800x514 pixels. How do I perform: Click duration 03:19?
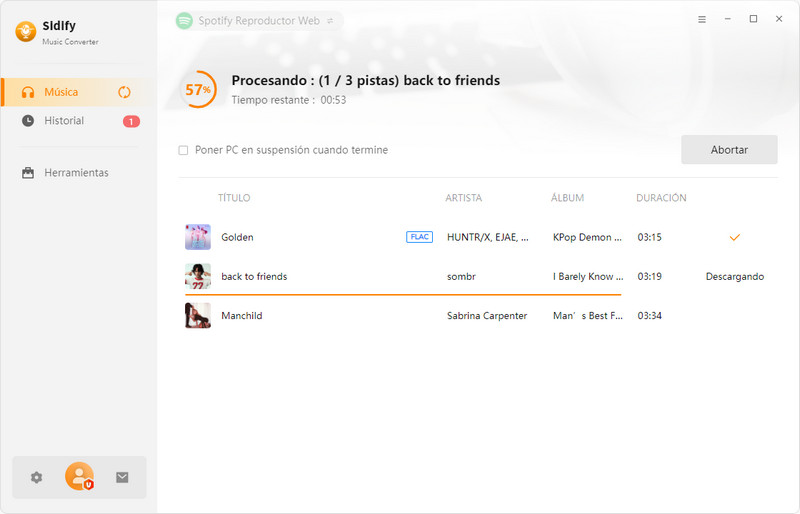click(649, 277)
